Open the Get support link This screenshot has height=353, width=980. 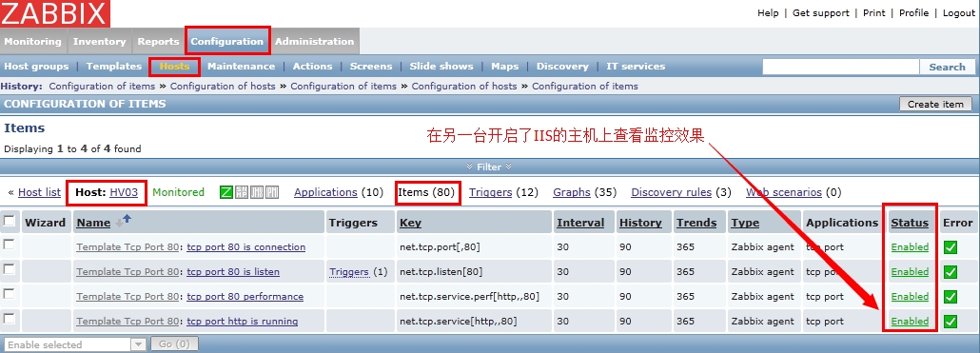(820, 13)
